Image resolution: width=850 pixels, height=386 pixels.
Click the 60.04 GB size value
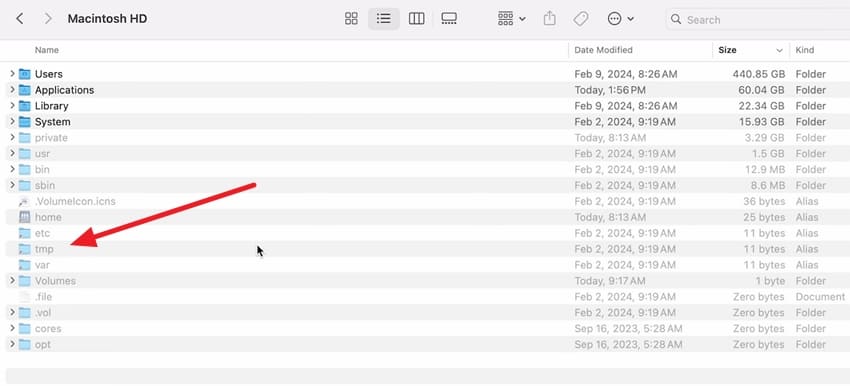tap(761, 89)
